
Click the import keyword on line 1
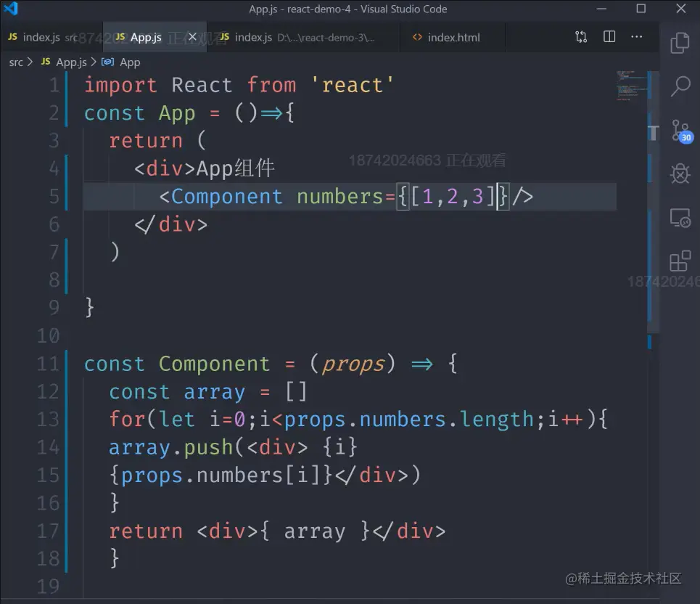click(x=120, y=85)
